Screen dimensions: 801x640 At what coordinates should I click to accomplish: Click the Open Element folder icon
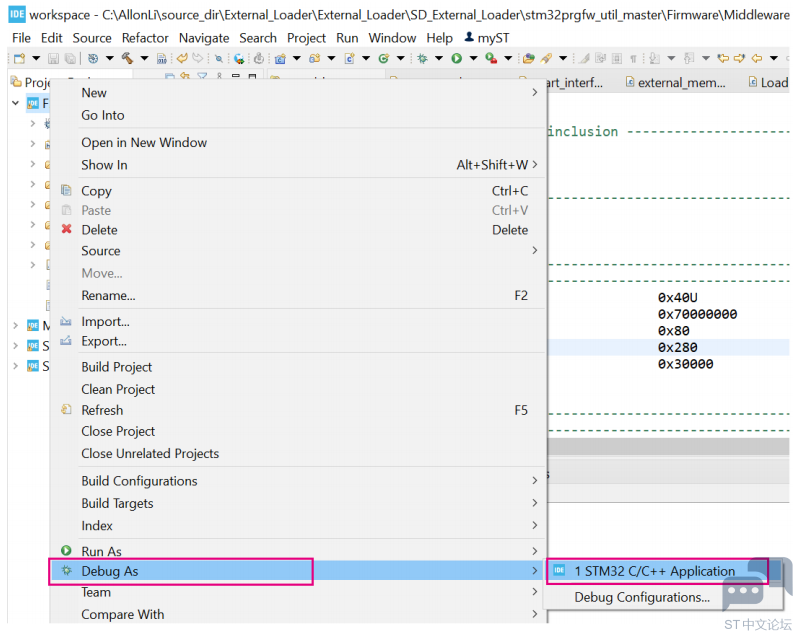click(x=529, y=58)
